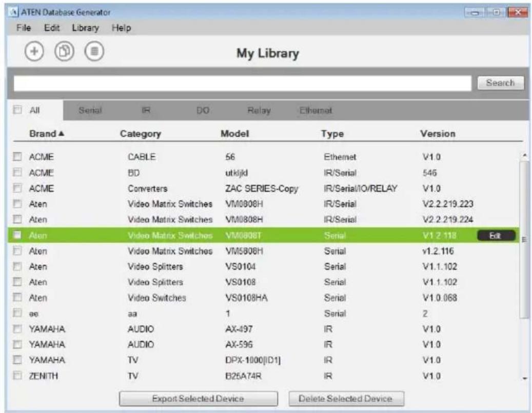Image resolution: width=532 pixels, height=413 pixels.
Task: Check the YAMAHA DPX-1000[ID1] row checkbox
Action: [x=17, y=360]
